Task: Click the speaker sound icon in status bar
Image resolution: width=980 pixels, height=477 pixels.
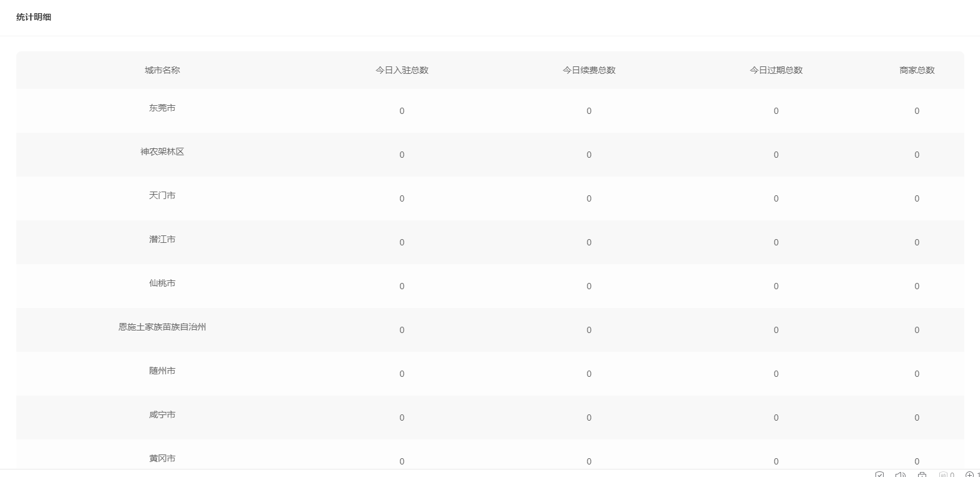Action: click(x=901, y=474)
